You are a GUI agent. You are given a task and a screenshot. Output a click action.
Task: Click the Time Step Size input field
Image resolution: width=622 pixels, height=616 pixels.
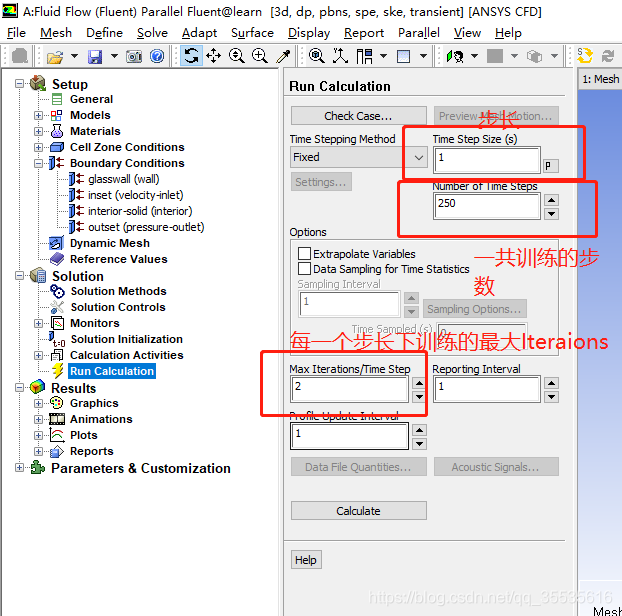(487, 160)
